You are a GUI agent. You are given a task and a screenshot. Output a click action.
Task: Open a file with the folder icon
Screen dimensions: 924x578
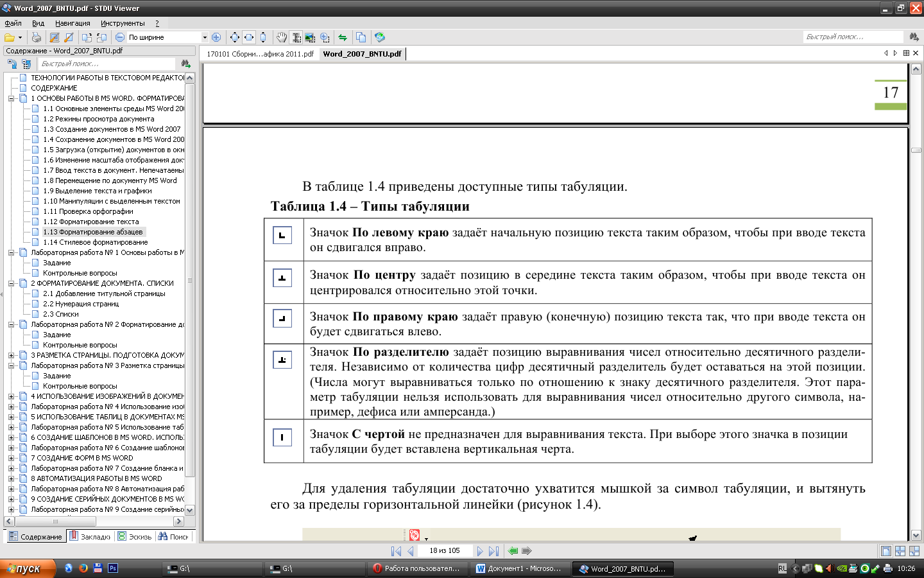coord(9,37)
